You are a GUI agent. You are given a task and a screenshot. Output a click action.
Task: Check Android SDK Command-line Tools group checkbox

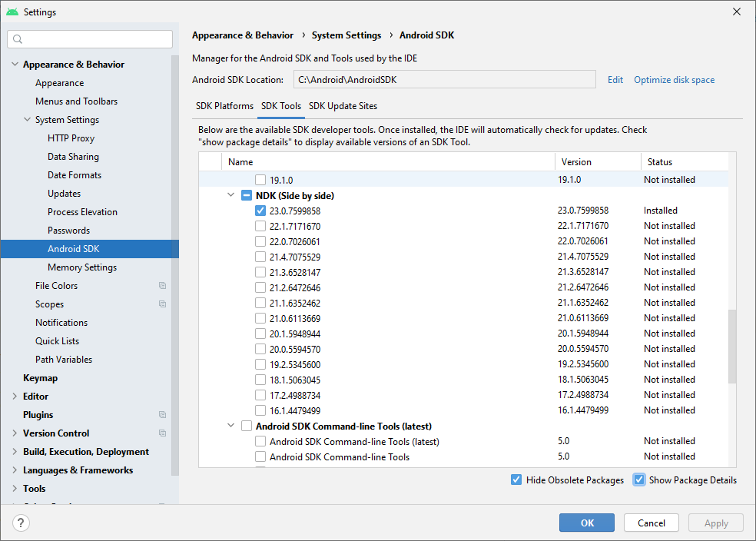tap(247, 426)
